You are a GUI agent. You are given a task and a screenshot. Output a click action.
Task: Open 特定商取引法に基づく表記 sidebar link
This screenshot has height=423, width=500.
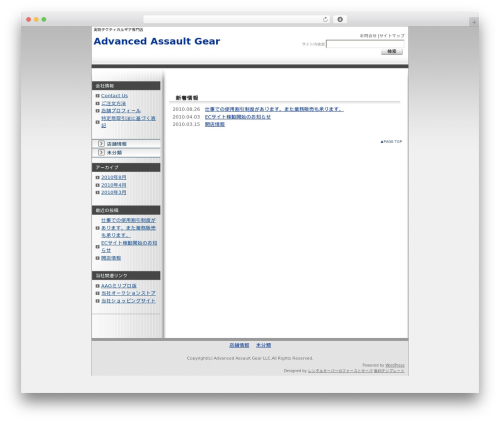coord(128,122)
